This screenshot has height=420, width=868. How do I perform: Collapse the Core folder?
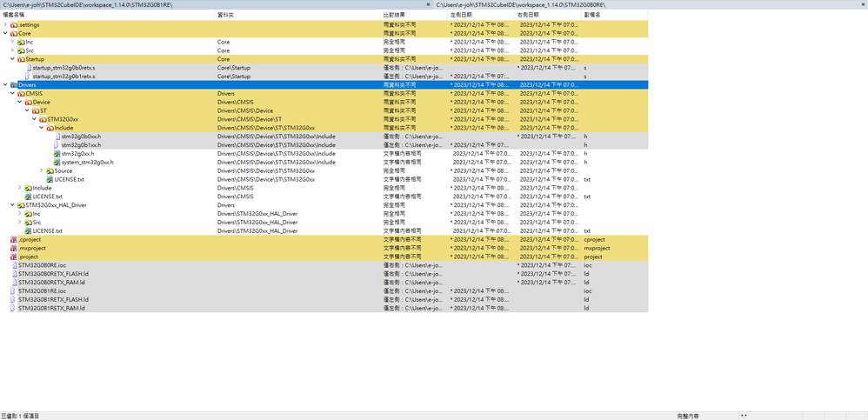coord(5,33)
